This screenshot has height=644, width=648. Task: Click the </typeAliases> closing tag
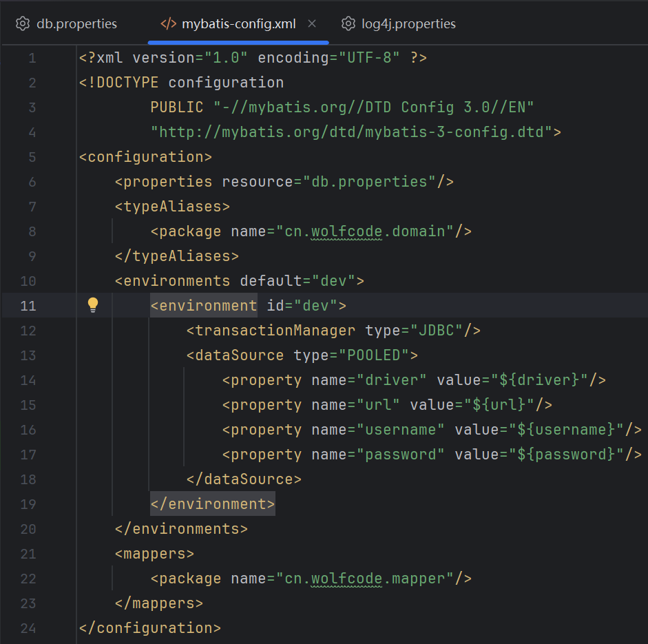[x=177, y=256]
